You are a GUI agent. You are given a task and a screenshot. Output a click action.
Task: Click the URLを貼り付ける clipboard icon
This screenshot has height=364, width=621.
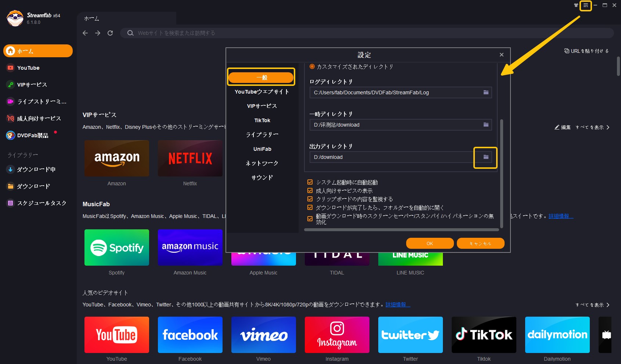(567, 51)
